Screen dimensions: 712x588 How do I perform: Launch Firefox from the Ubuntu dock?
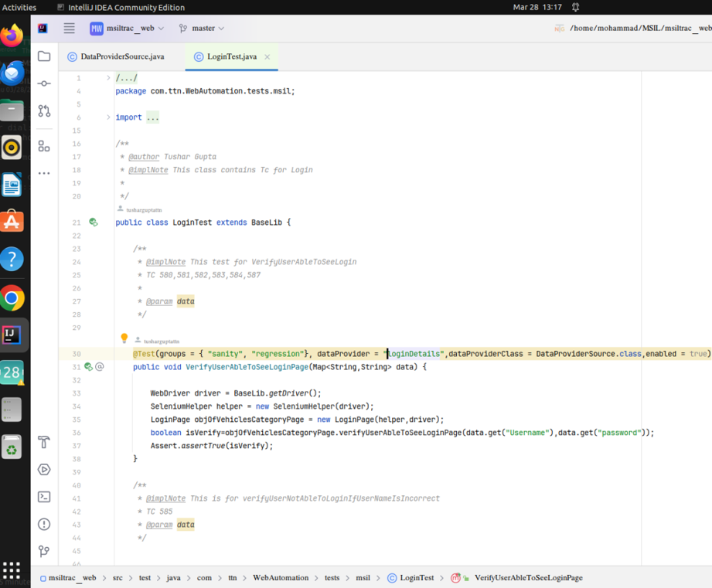coord(12,34)
